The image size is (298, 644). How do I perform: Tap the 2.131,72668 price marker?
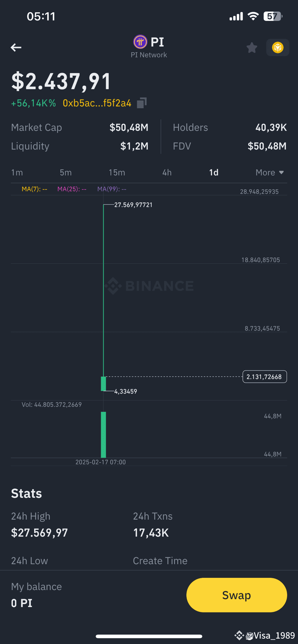pos(265,377)
